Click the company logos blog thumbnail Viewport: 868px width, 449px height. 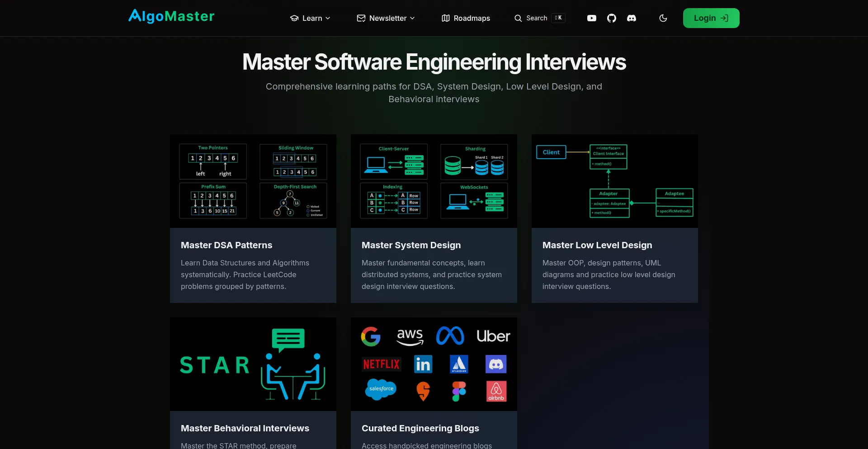pyautogui.click(x=434, y=364)
